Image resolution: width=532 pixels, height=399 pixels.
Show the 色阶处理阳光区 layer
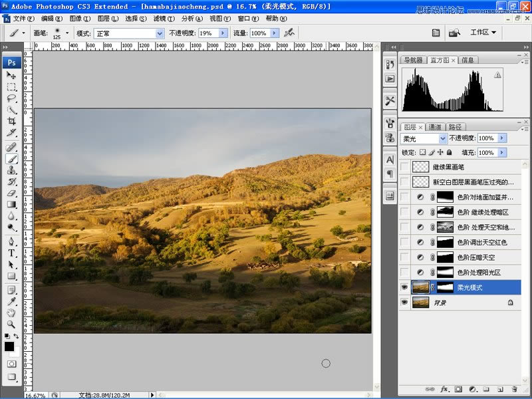click(x=405, y=272)
